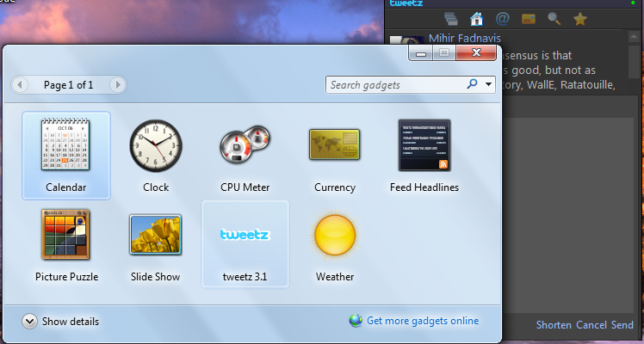Click the Mihir Fadnavis avatar thumbnail
The image size is (644, 344).
406,40
